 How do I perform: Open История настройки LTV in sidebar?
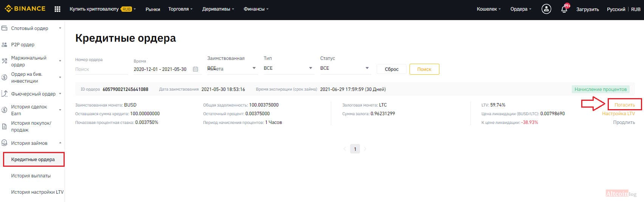pyautogui.click(x=37, y=192)
